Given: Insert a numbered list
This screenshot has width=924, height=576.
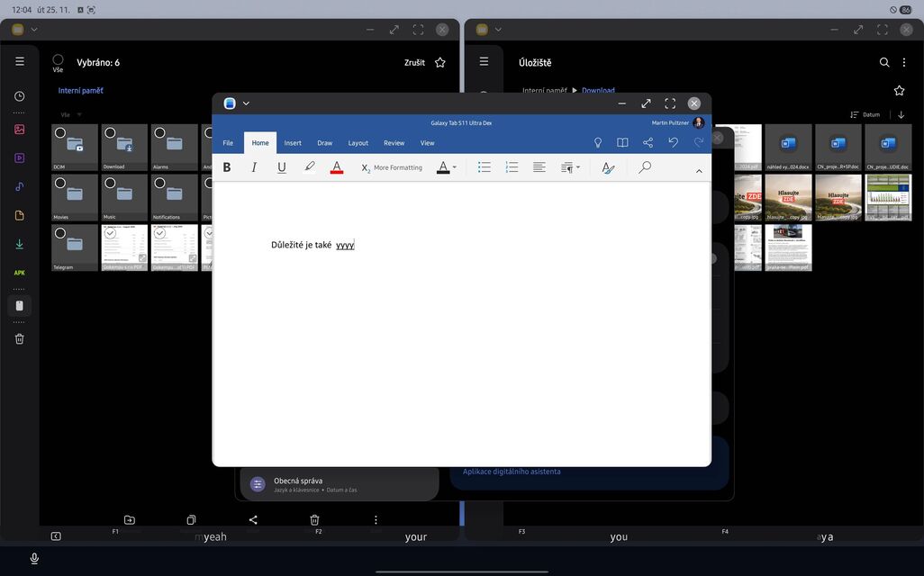Looking at the screenshot, I should (x=512, y=167).
